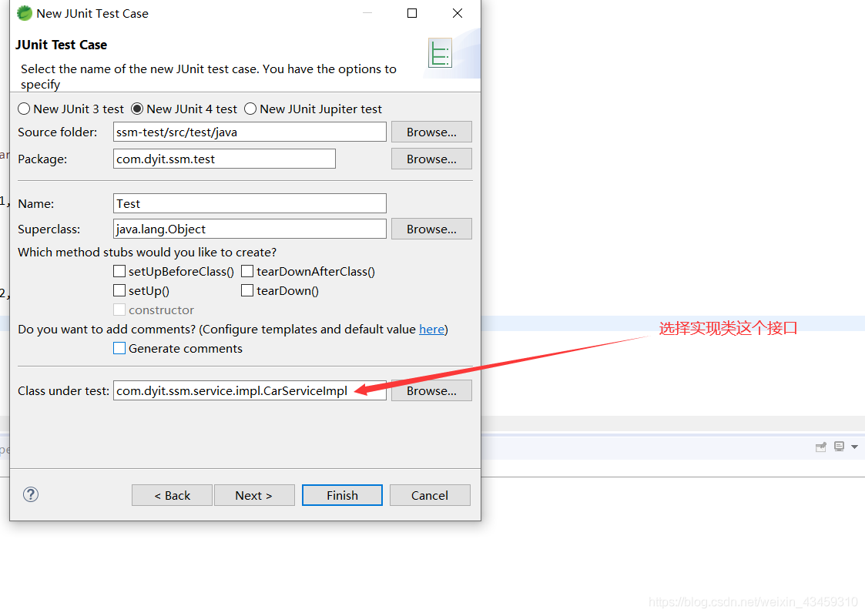This screenshot has width=865, height=616.
Task: Click the pin console icon in background window
Action: pos(821,447)
